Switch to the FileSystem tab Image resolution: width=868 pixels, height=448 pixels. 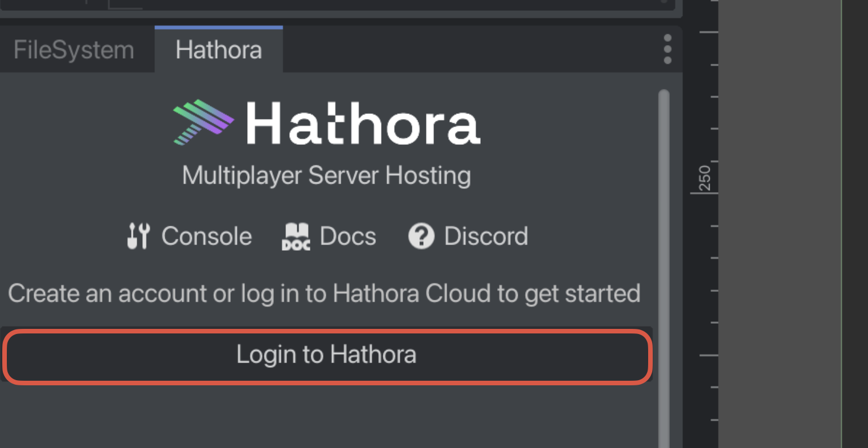click(x=73, y=50)
